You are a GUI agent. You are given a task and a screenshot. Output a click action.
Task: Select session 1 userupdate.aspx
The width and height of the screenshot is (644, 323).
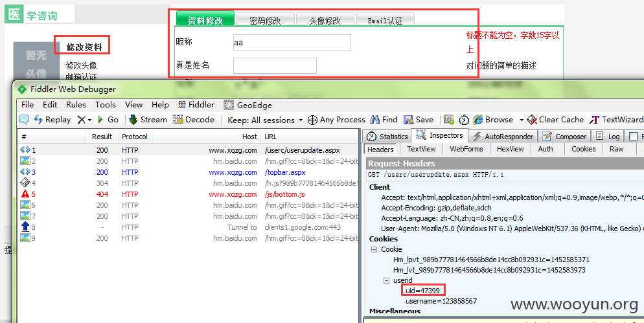point(189,150)
